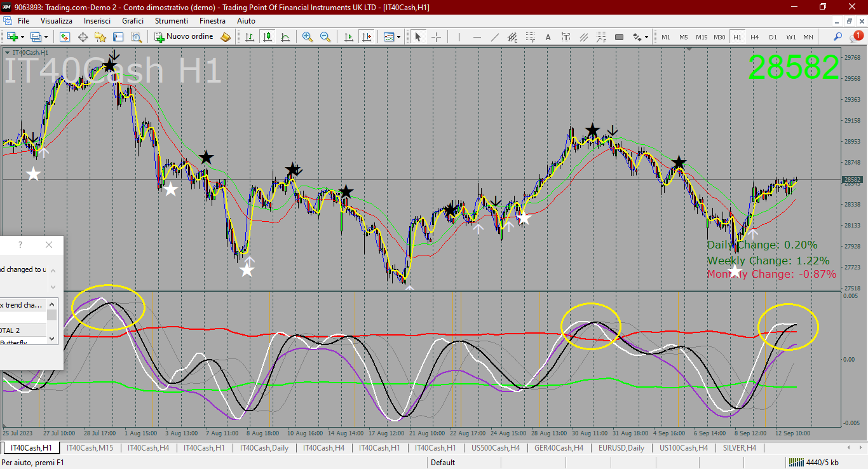
Task: Select the horizontal line drawing tool
Action: [x=477, y=37]
